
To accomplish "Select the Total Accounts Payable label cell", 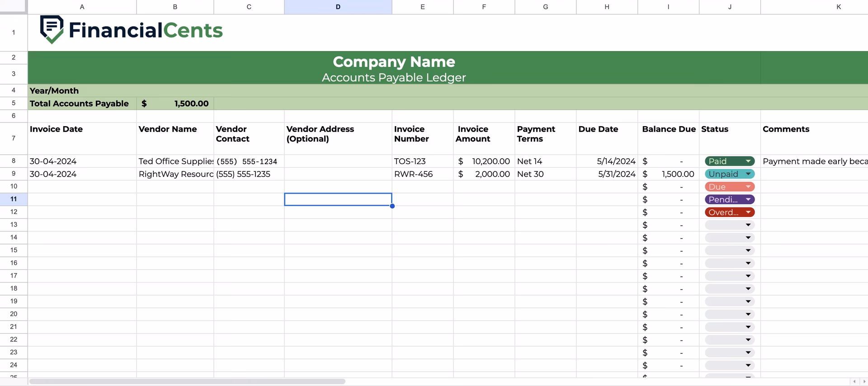I will pyautogui.click(x=82, y=103).
